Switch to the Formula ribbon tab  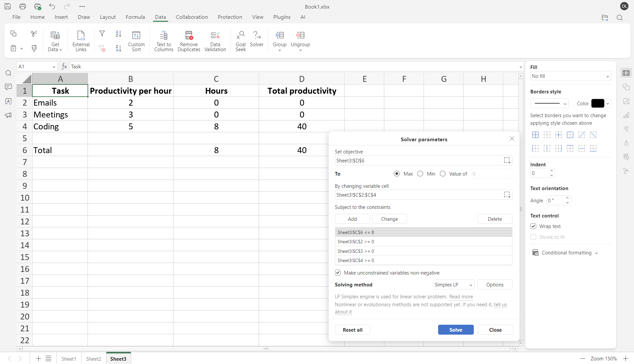(x=135, y=17)
